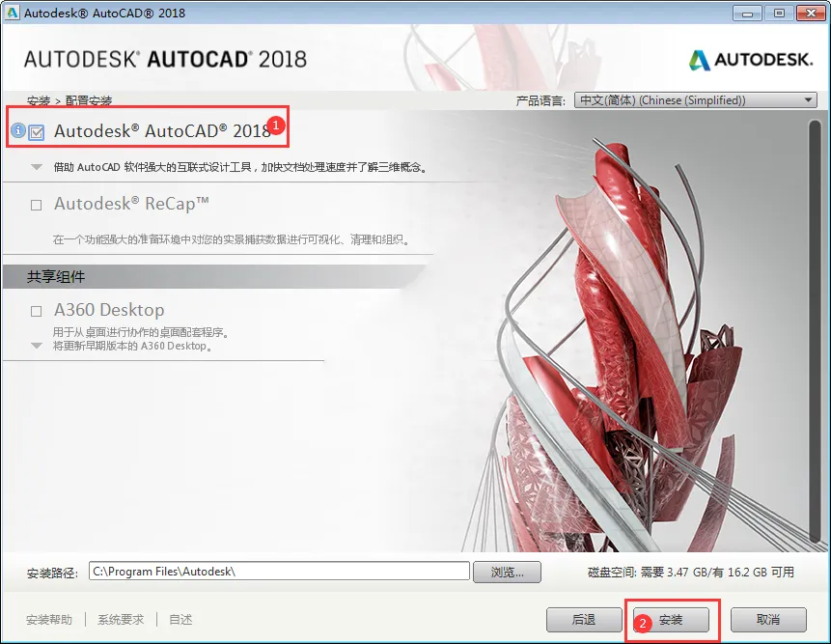This screenshot has height=644, width=831.
Task: Open the 系统要求 link
Action: coord(121,620)
